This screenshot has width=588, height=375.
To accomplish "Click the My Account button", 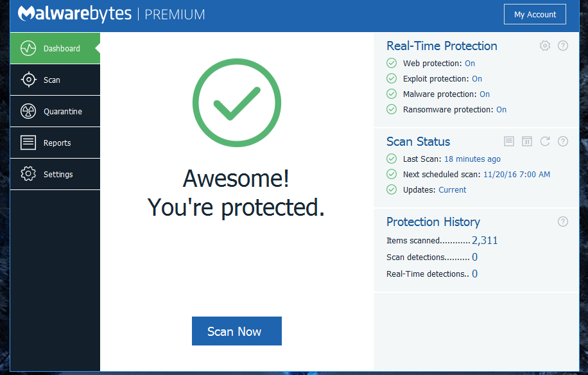I will point(535,15).
